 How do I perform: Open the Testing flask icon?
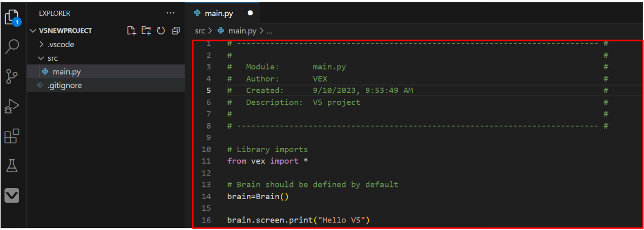(12, 165)
